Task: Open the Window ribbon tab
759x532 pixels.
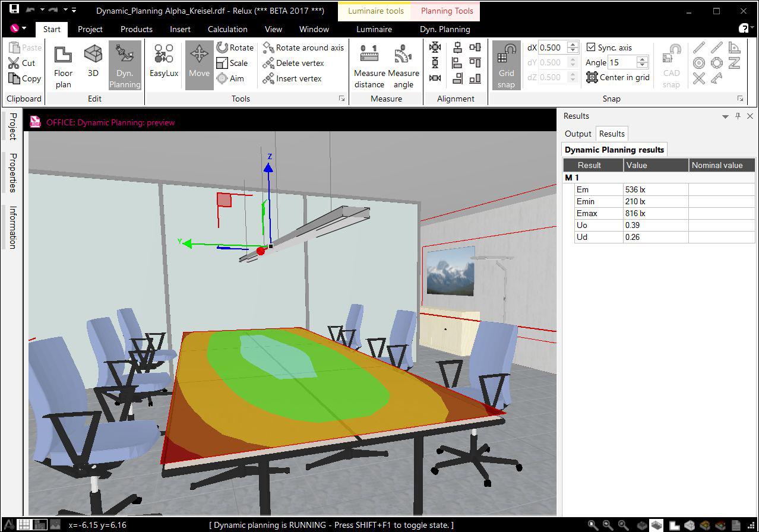Action: point(314,29)
